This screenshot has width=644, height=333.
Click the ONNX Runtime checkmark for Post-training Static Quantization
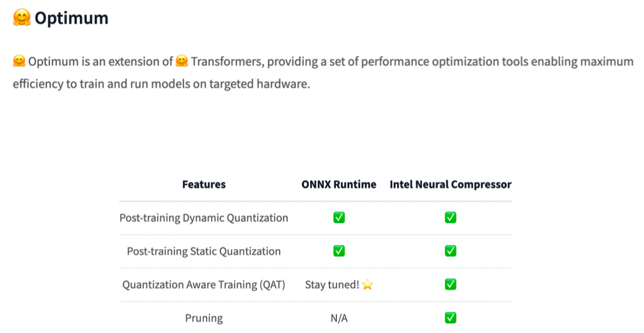coord(339,251)
